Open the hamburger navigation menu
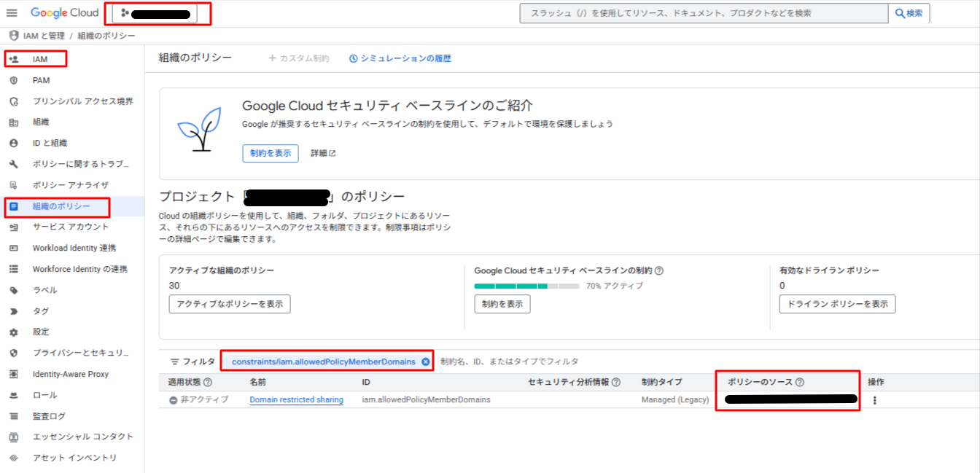 [12, 13]
